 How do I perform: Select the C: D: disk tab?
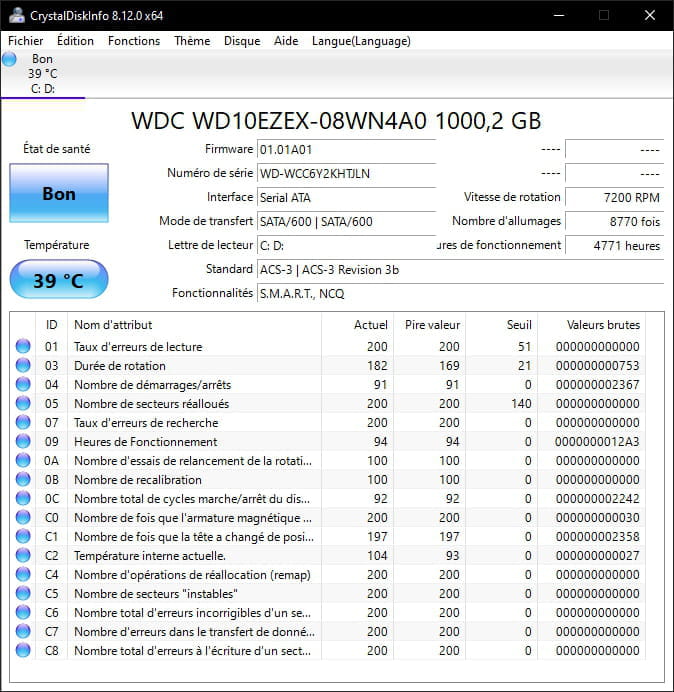coord(43,74)
